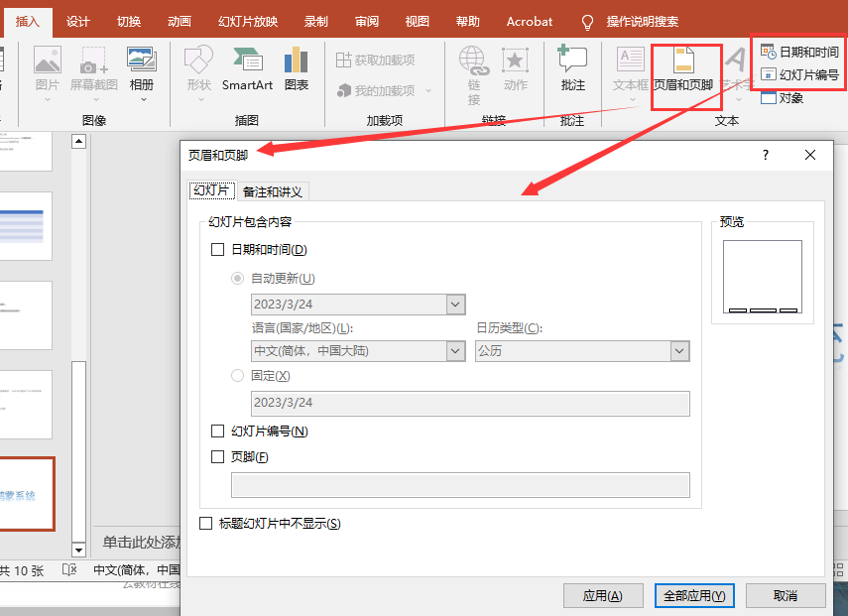
Task: Insert a chart with 图表 icon
Action: [x=296, y=69]
